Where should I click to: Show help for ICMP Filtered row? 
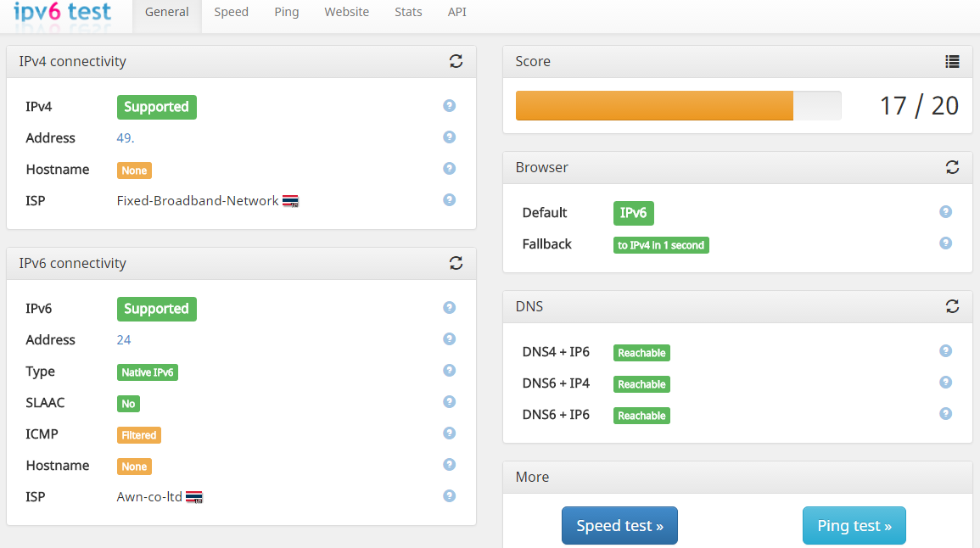point(450,433)
